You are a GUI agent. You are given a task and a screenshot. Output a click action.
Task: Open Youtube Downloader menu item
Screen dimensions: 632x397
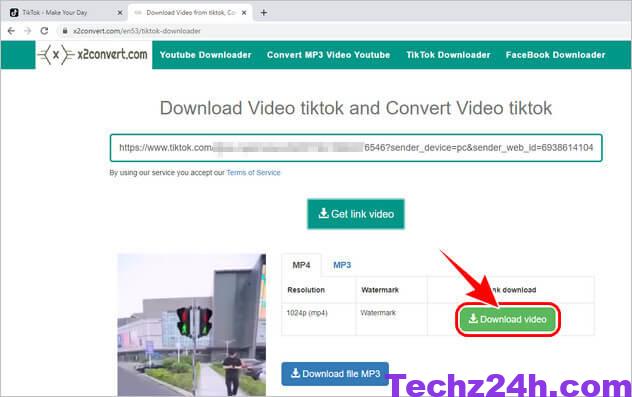pyautogui.click(x=206, y=55)
